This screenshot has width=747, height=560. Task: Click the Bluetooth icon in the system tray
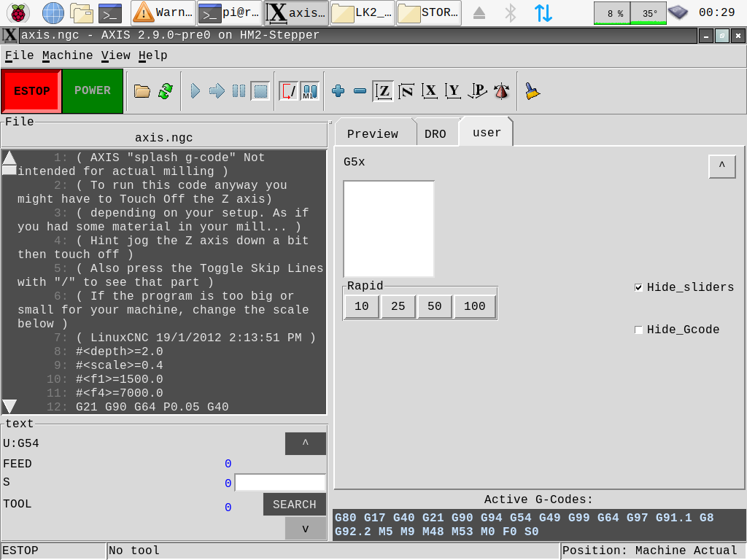[x=510, y=13]
